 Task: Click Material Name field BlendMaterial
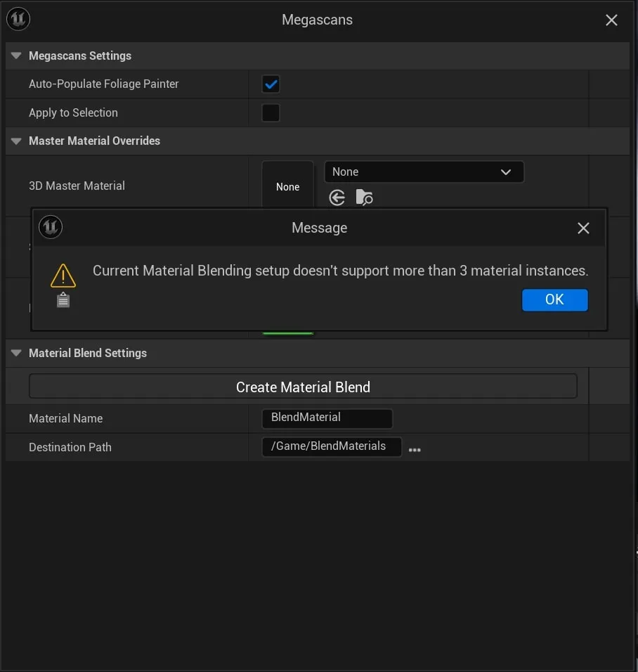[x=327, y=418]
